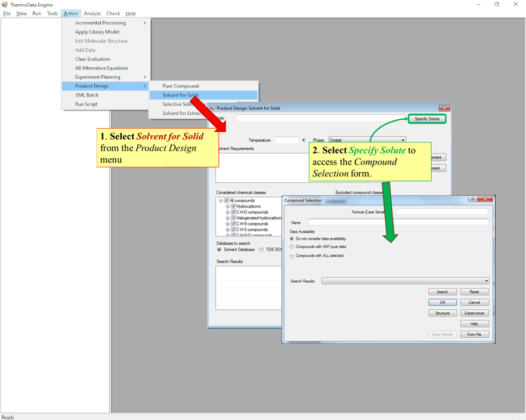This screenshot has height=420, width=526.
Task: Select All Alternative Equations
Action: point(106,68)
